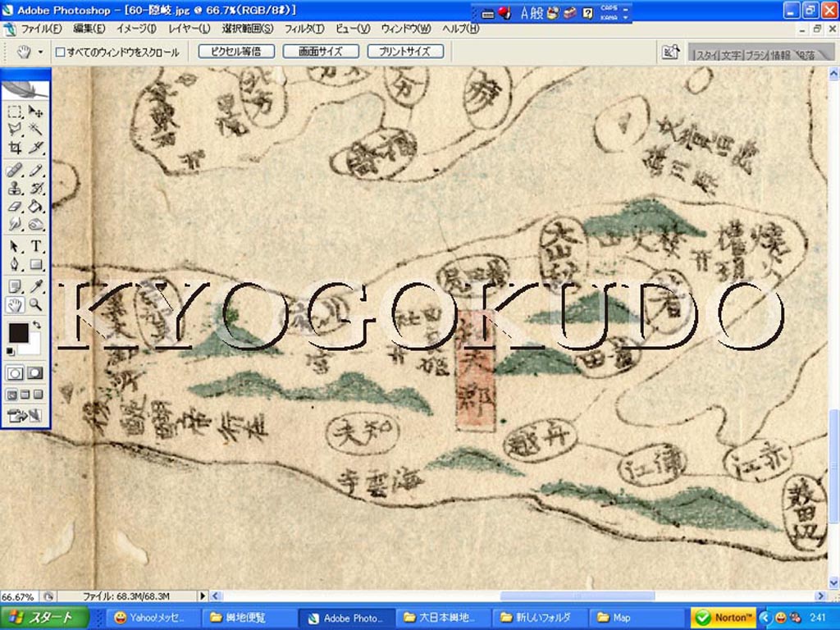Image resolution: width=840 pixels, height=630 pixels.
Task: Open the file browser icon in options bar
Action: (671, 52)
